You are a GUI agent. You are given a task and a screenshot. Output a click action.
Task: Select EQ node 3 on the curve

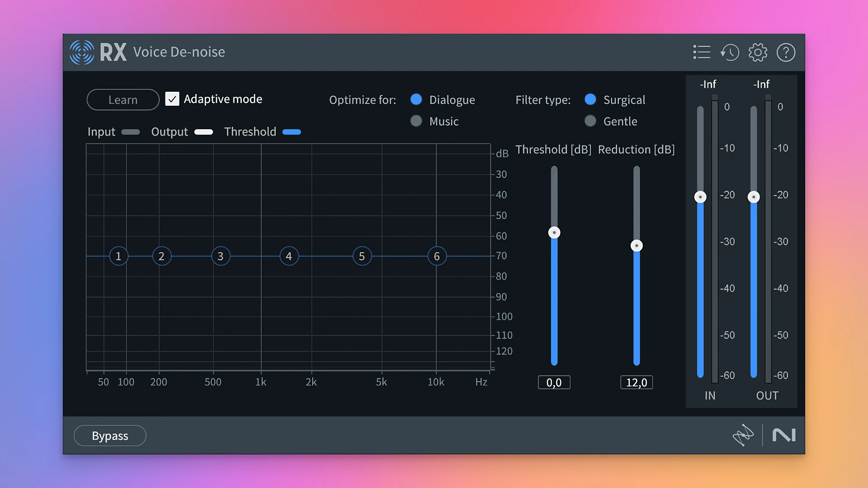(x=221, y=256)
